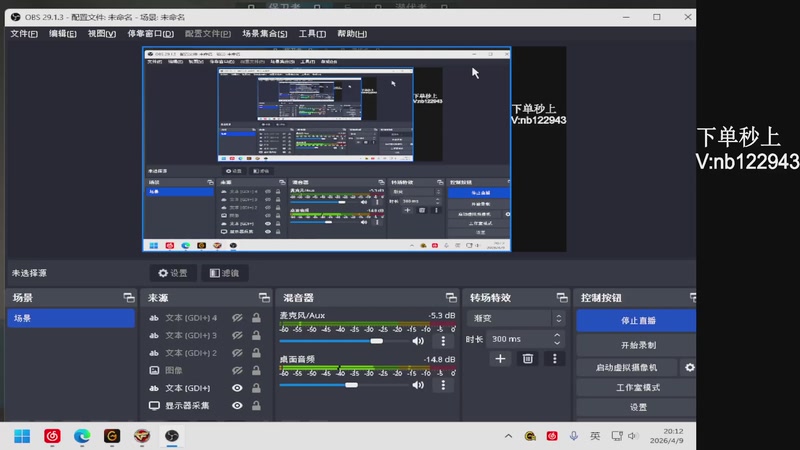The image size is (800, 450).
Task: Toggle lock on 显示器采集 source
Action: pyautogui.click(x=256, y=406)
